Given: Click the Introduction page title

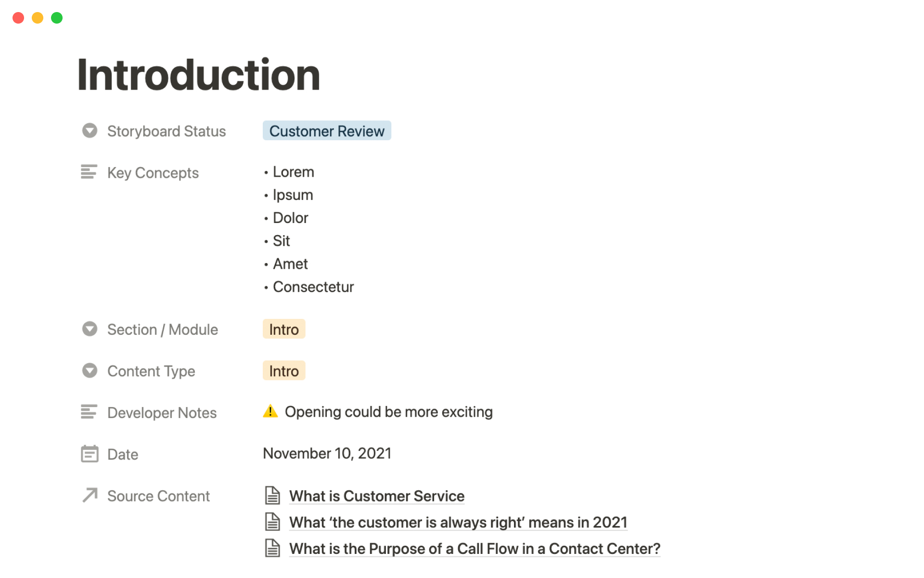Looking at the screenshot, I should point(199,75).
